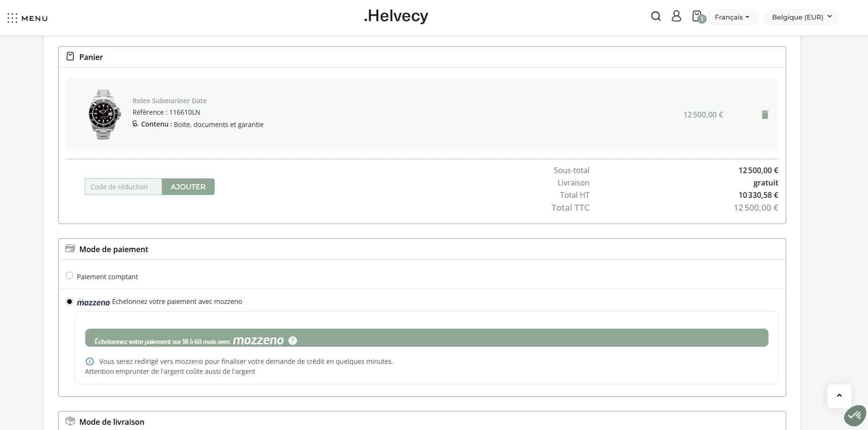The height and width of the screenshot is (430, 868).
Task: Open the Français language dropdown
Action: pos(732,17)
